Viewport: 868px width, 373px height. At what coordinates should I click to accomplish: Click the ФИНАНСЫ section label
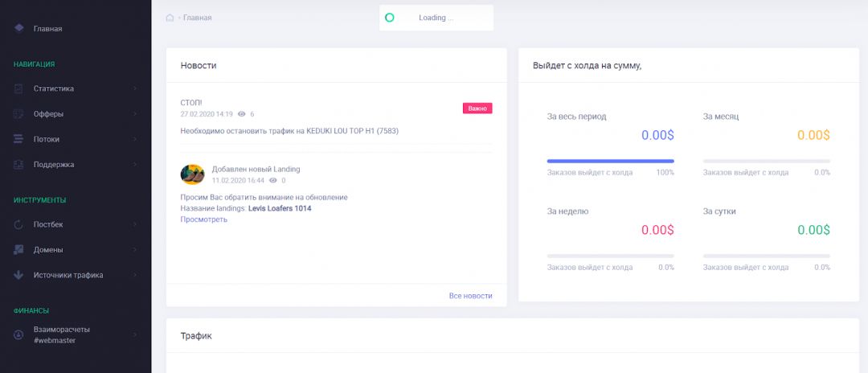tap(31, 311)
